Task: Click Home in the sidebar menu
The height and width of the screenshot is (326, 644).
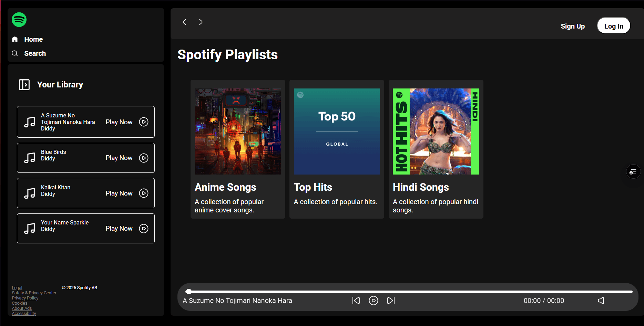Action: 33,39
